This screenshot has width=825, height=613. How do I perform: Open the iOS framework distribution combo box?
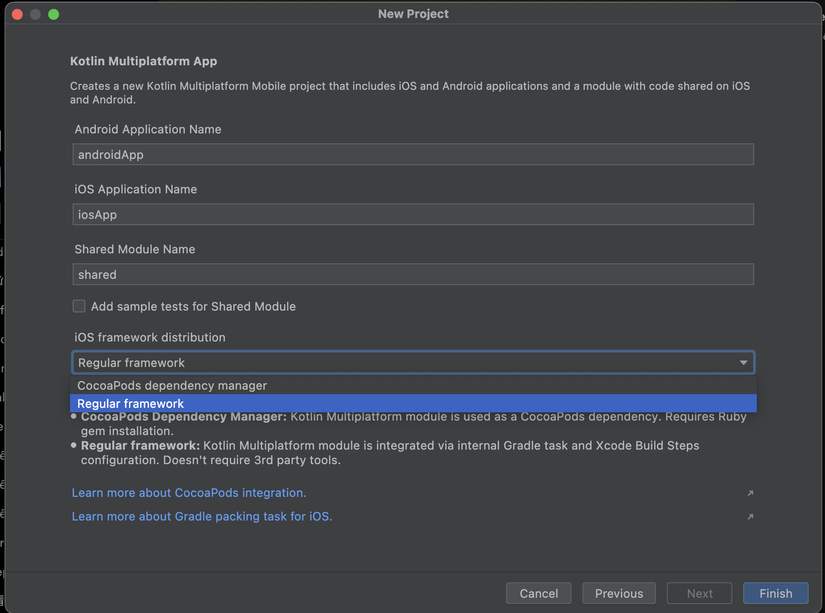coord(400,362)
